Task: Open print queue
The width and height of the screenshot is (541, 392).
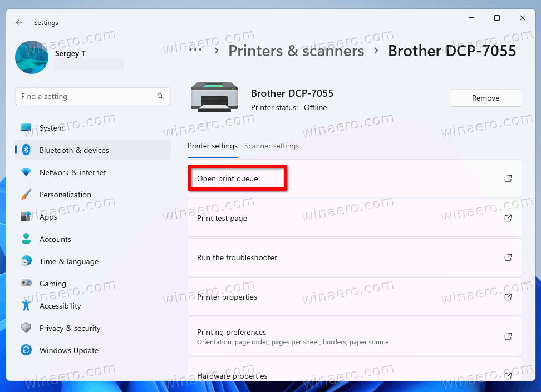Action: [355, 178]
